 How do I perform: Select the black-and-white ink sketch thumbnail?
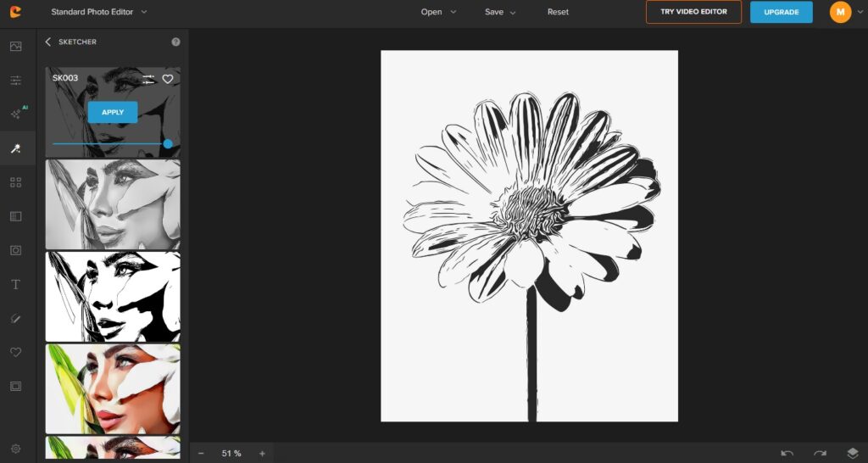tap(113, 297)
